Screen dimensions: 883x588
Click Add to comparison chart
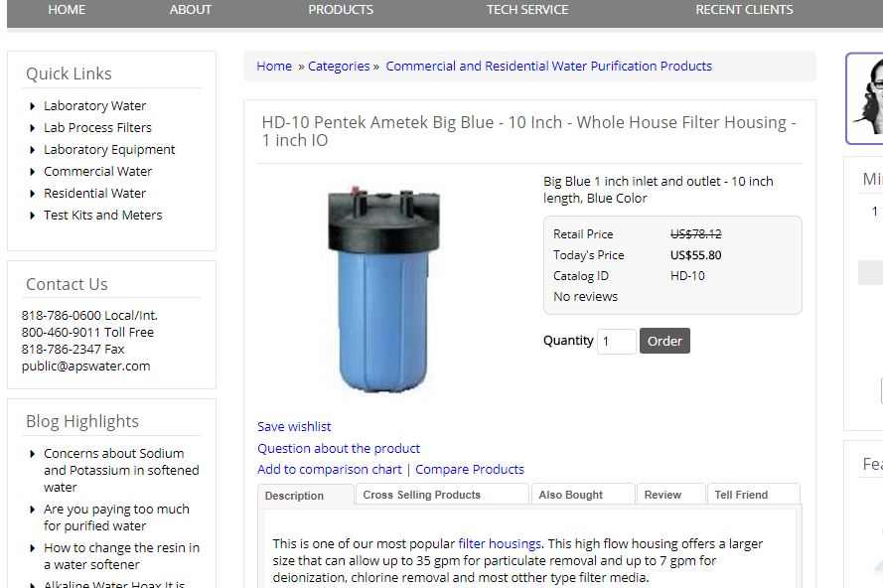tap(330, 470)
